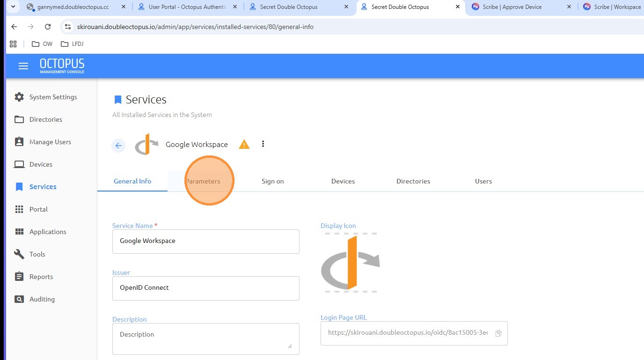Click the Google Workspace service title
The width and height of the screenshot is (644, 360).
tap(197, 144)
